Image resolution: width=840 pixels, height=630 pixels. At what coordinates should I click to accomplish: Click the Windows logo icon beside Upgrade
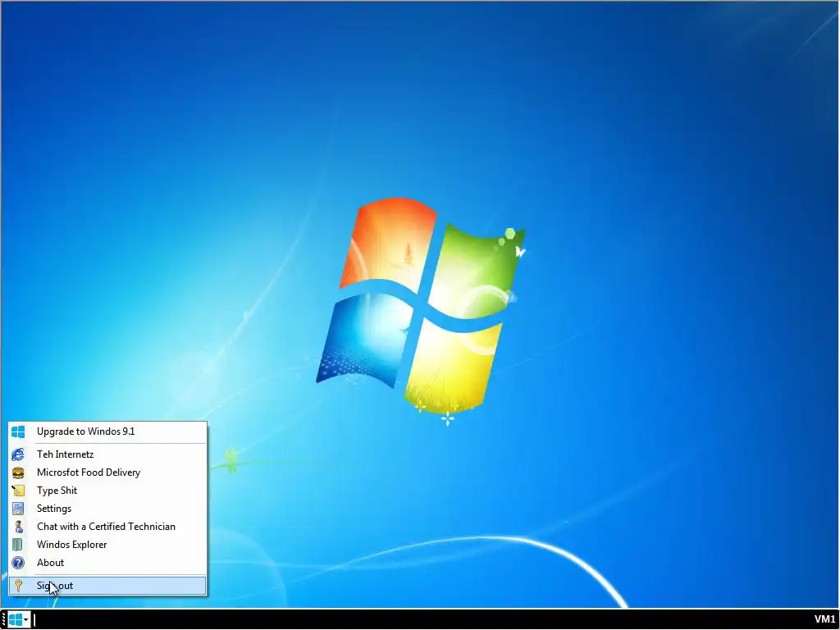[18, 431]
